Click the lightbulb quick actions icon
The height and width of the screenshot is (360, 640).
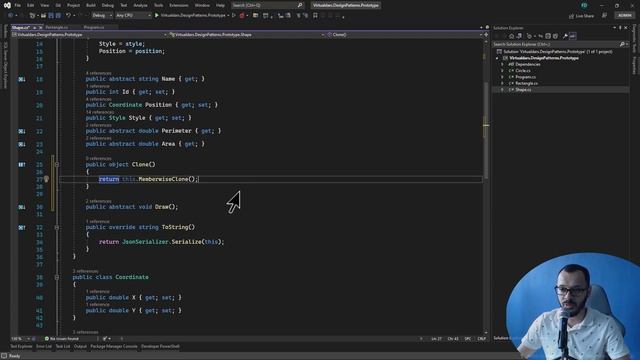pos(47,179)
